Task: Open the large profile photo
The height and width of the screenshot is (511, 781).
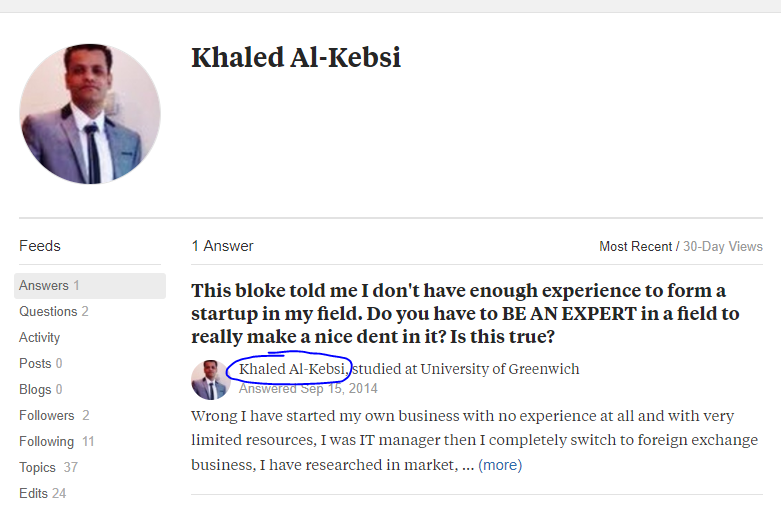Action: [x=90, y=114]
